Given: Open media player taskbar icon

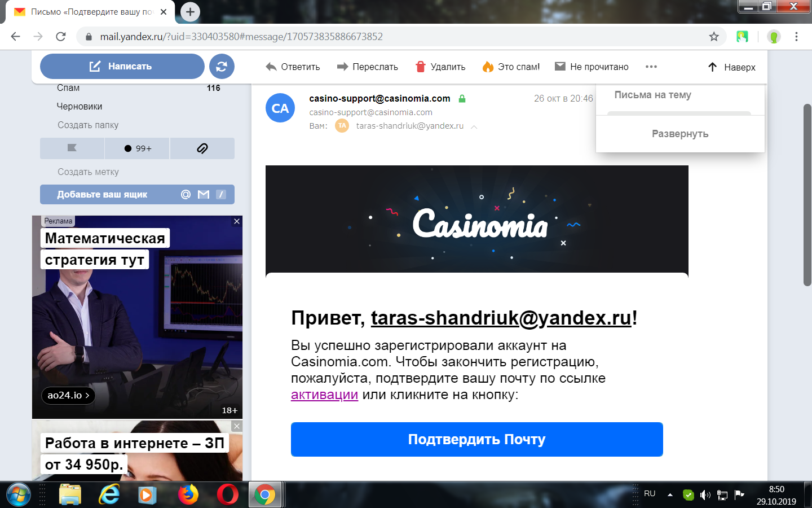Looking at the screenshot, I should coord(147,495).
